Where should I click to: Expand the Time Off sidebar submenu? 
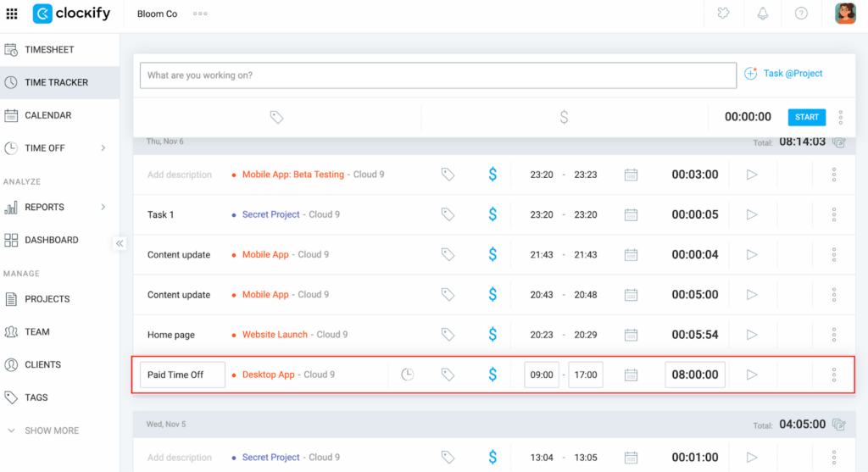pos(103,148)
